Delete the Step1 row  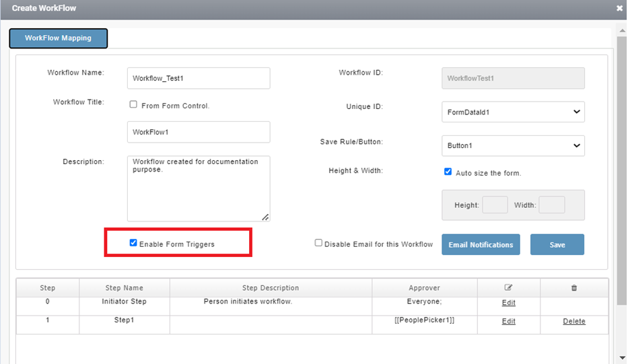574,321
